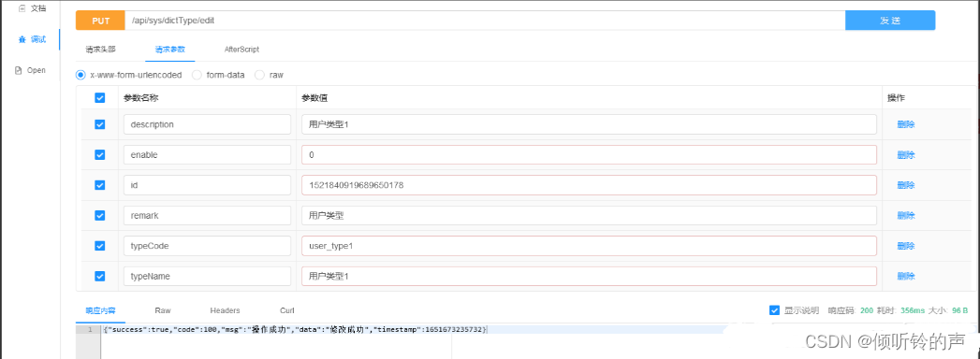Click the 操作 column header

(897, 98)
